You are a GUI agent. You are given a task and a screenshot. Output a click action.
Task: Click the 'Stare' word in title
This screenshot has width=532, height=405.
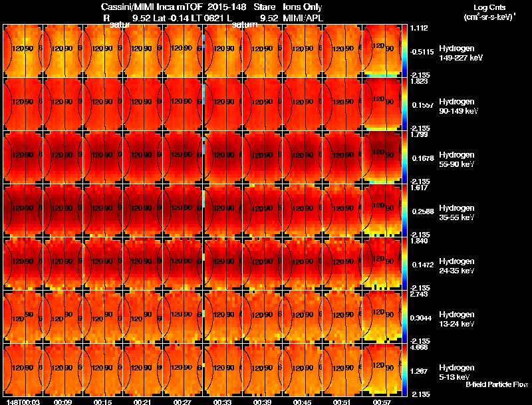click(265, 7)
